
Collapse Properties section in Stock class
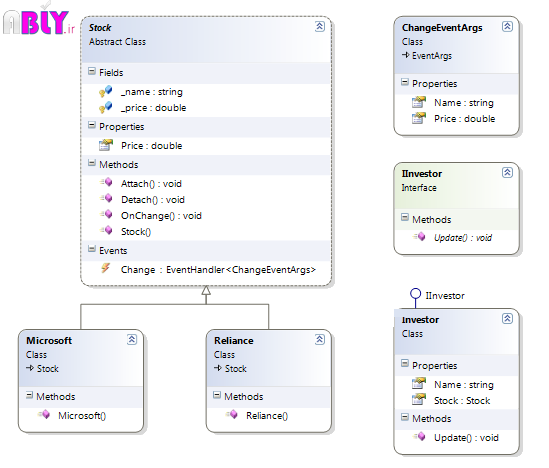92,125
